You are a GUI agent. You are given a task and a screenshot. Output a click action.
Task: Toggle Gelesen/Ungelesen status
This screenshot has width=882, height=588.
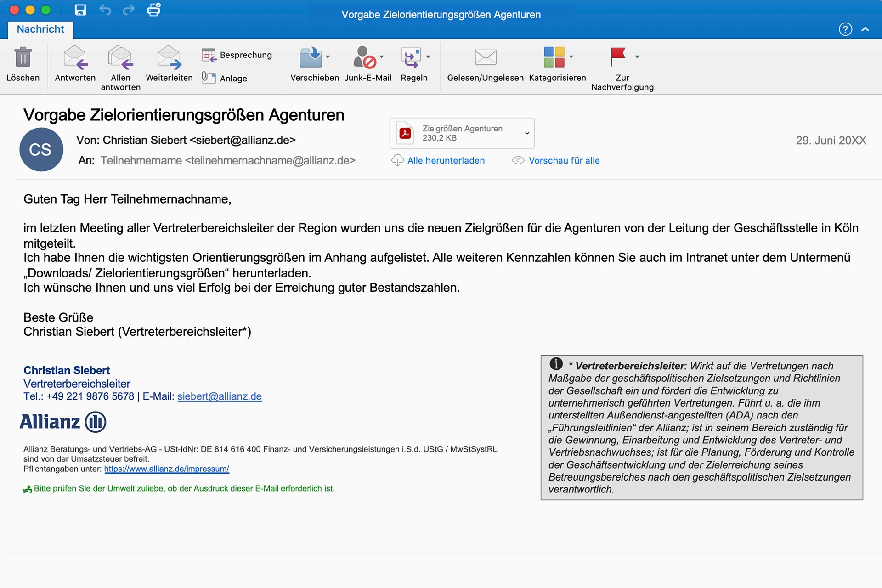(x=485, y=57)
